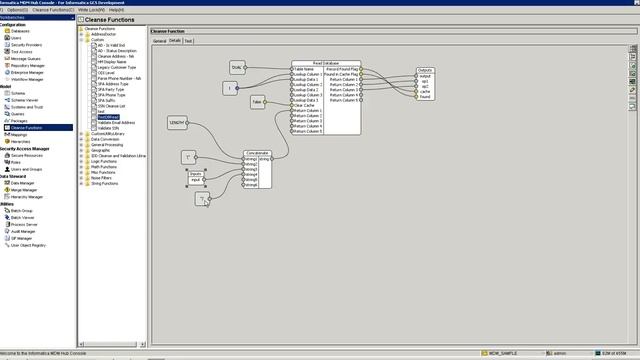Click the False constant node
Viewport: 640px width, 360px height.
click(x=257, y=102)
